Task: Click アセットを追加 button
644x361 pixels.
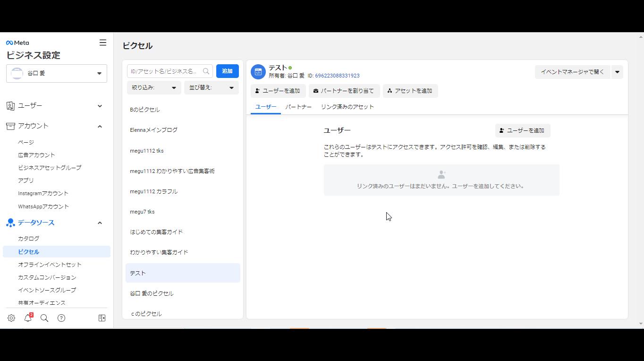Action: [x=410, y=91]
